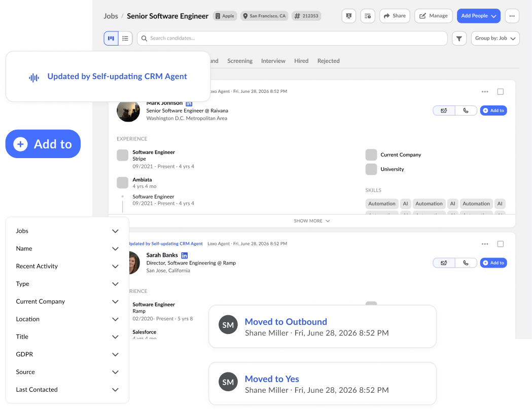Click the first Automation skill tag
Screen dimensions: 532x412
point(382,203)
